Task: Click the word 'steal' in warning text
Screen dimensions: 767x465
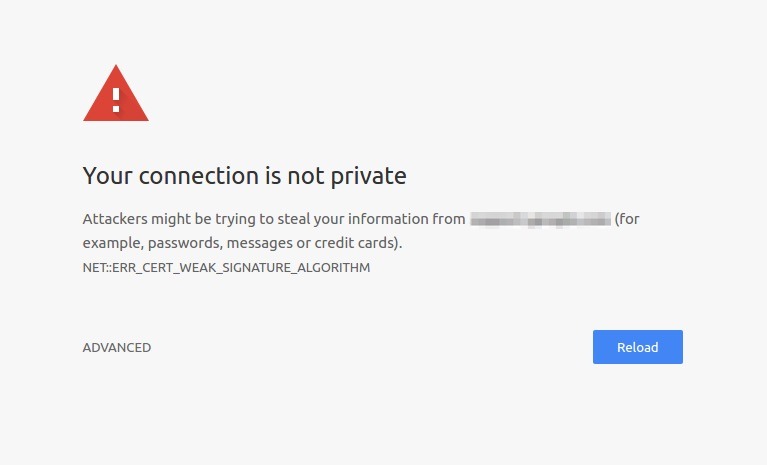Action: point(294,219)
